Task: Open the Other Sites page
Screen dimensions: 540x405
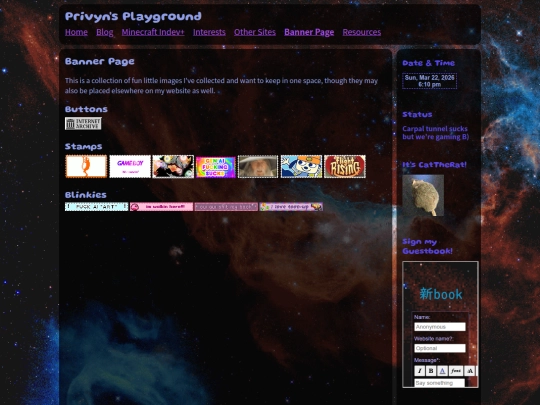Action: click(x=255, y=32)
